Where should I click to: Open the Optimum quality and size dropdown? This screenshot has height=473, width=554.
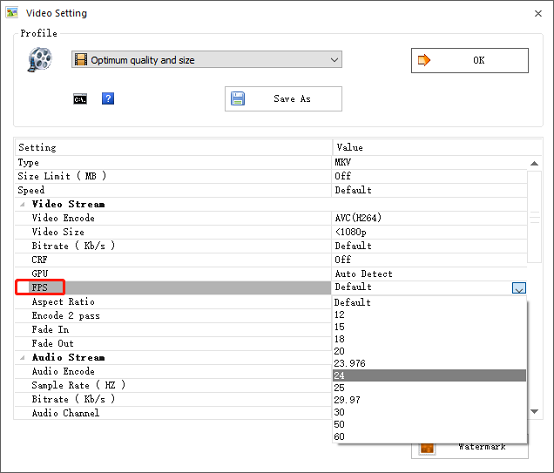207,59
